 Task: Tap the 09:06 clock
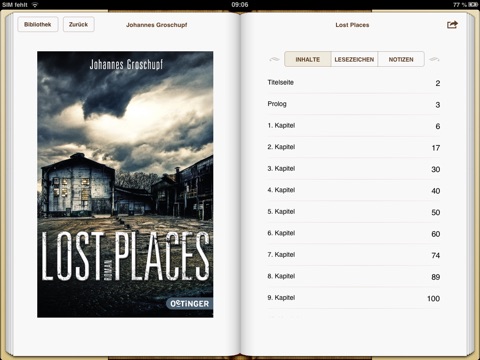tap(240, 5)
